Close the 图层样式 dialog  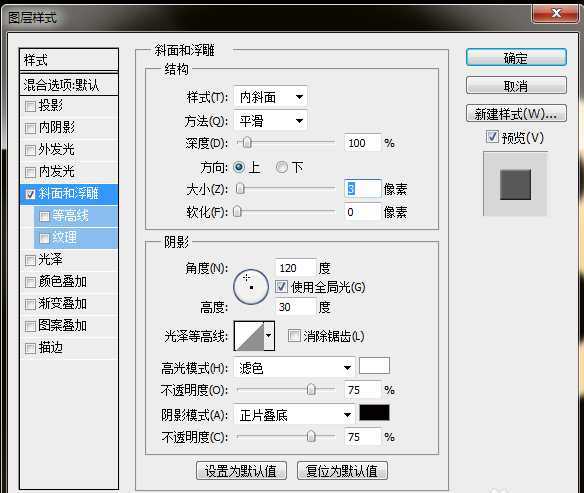[x=556, y=14]
